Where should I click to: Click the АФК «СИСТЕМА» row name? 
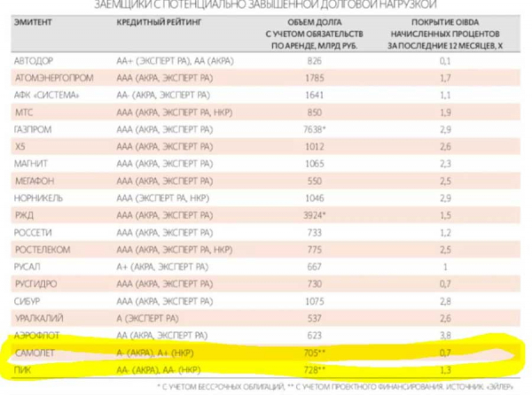(44, 95)
